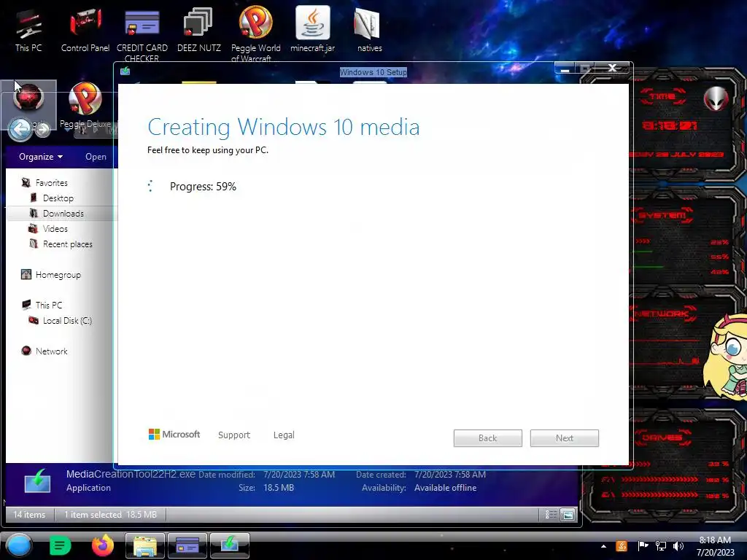This screenshot has width=747, height=560.
Task: Switch to Windows 10 Setup taskbar button
Action: click(x=230, y=545)
